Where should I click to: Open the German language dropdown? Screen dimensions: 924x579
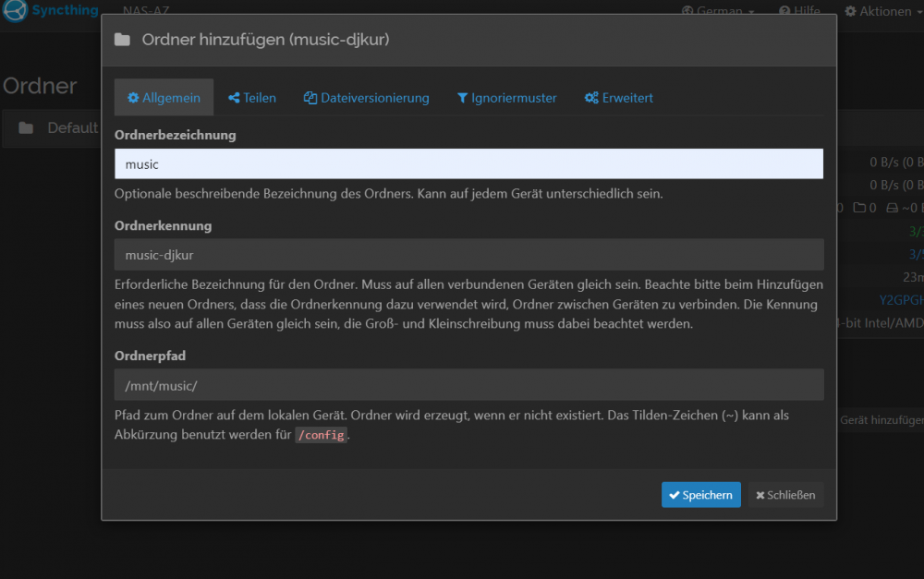(718, 10)
